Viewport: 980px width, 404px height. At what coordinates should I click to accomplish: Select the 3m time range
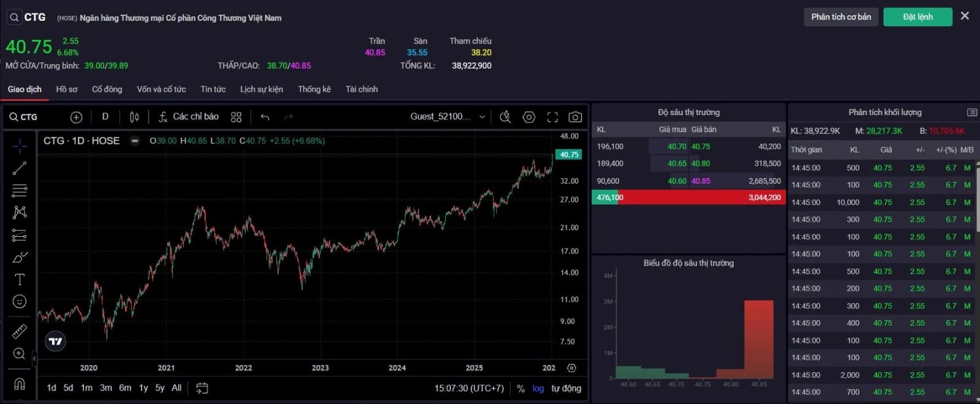click(106, 388)
